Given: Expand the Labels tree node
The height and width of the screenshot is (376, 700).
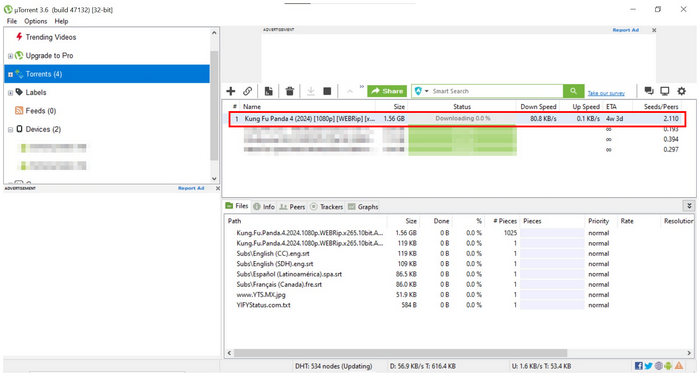Looking at the screenshot, I should coord(10,93).
